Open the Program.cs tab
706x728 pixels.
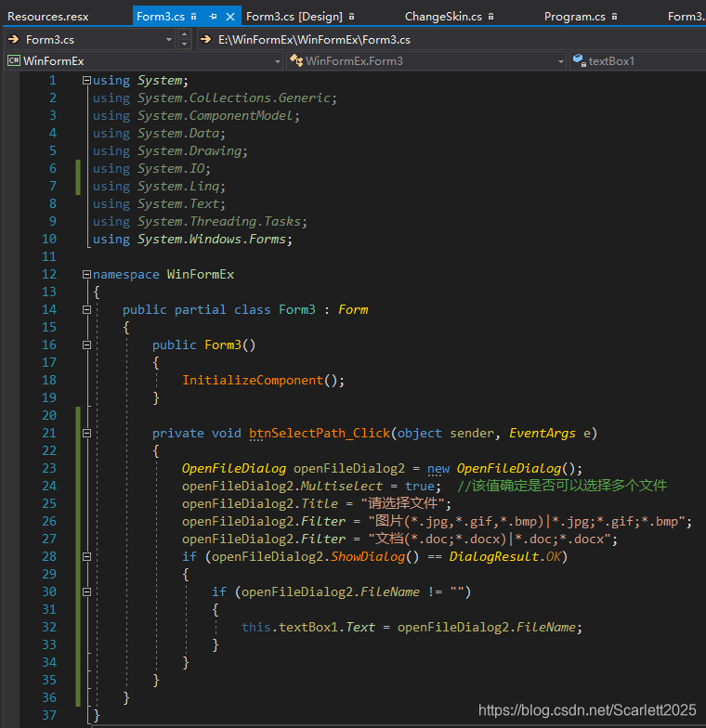574,17
